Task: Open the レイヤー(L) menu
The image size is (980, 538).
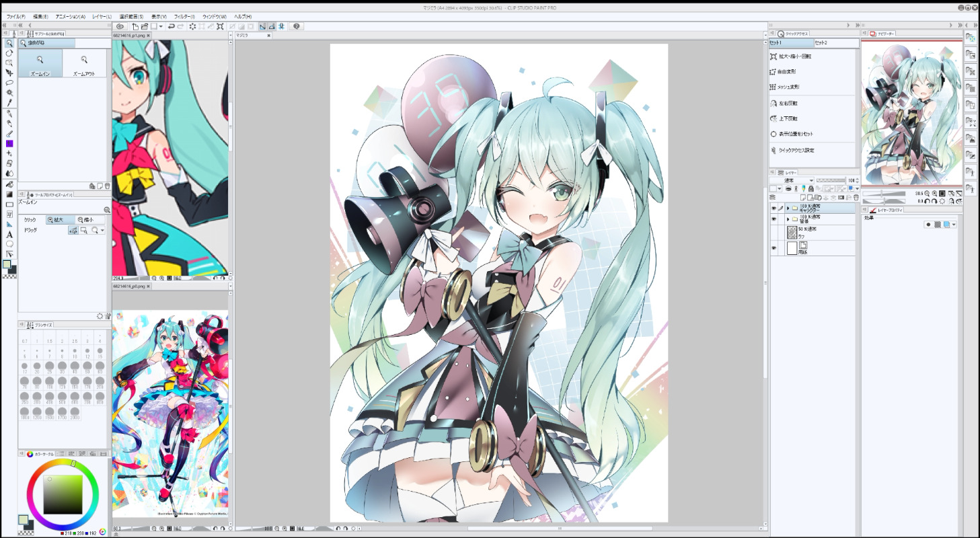Action: (102, 16)
